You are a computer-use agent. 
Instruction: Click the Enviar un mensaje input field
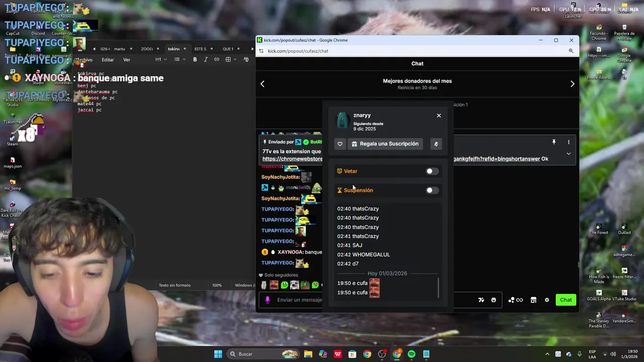[x=299, y=300]
